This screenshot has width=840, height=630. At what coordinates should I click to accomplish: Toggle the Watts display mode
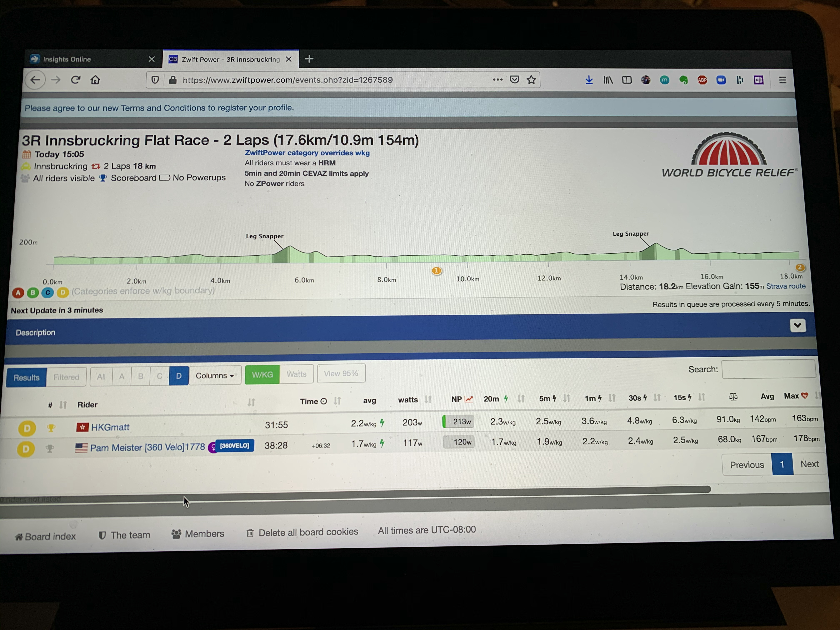pos(297,374)
